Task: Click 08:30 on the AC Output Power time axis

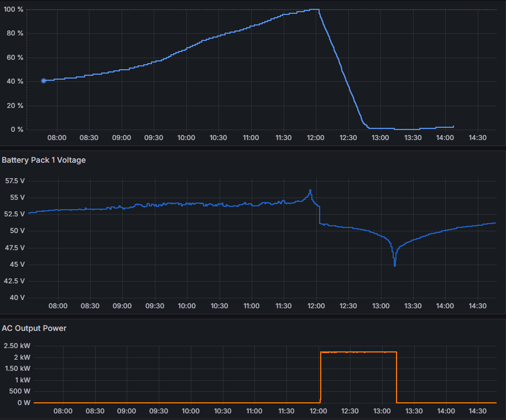Action: tap(95, 411)
